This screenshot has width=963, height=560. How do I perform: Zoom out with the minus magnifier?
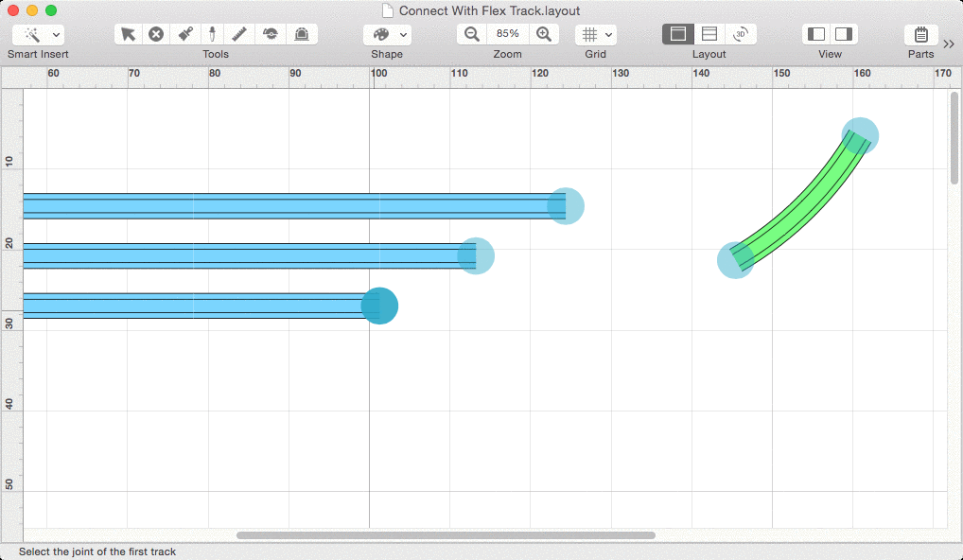[472, 34]
